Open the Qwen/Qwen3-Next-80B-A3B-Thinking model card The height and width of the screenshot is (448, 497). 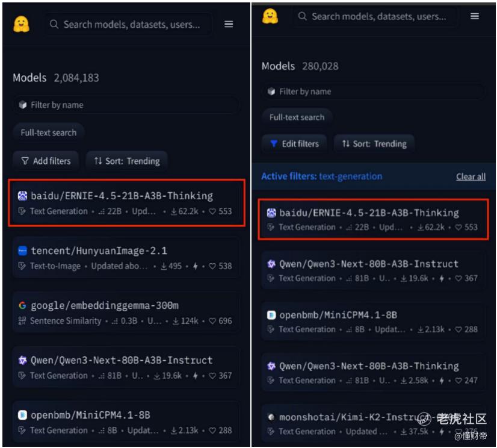coord(373,372)
